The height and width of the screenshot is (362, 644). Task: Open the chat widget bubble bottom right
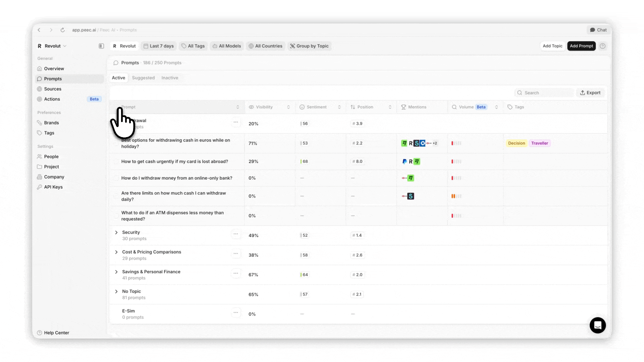[598, 325]
